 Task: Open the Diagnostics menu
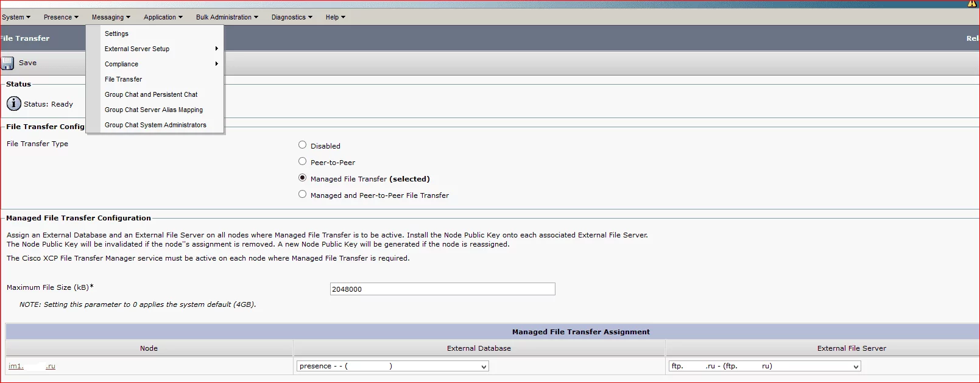(292, 17)
